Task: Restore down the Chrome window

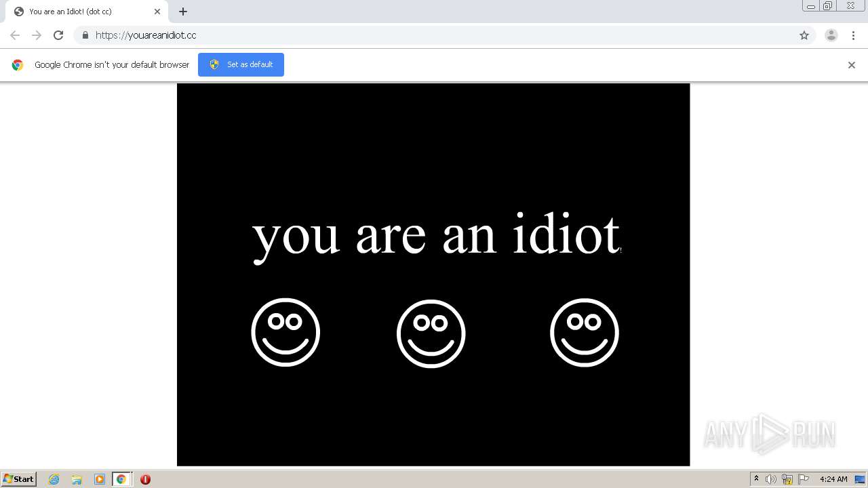Action: 828,6
